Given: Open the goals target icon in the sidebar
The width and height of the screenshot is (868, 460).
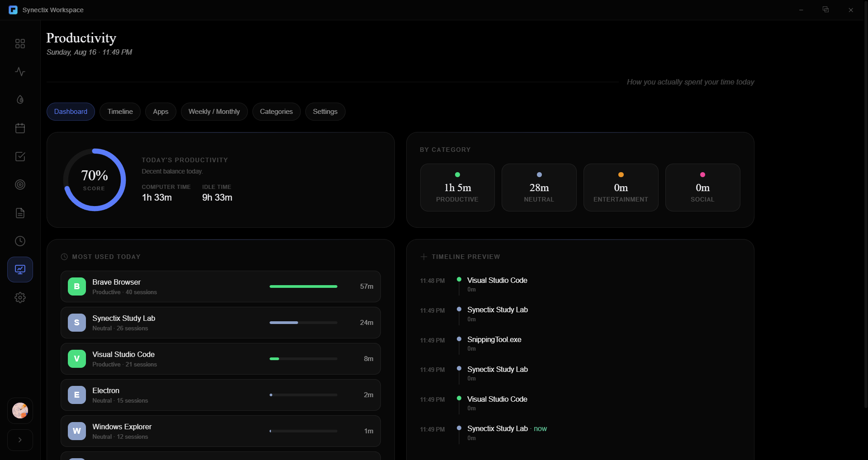Looking at the screenshot, I should 20,184.
